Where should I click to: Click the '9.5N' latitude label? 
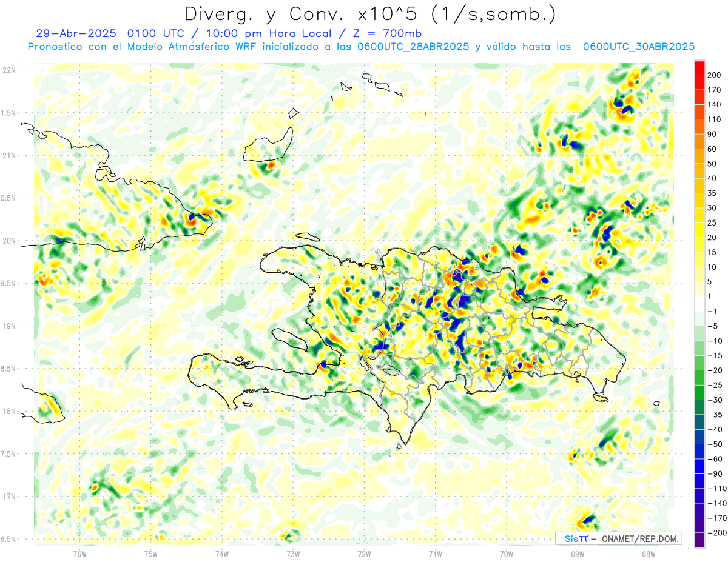pos(8,284)
